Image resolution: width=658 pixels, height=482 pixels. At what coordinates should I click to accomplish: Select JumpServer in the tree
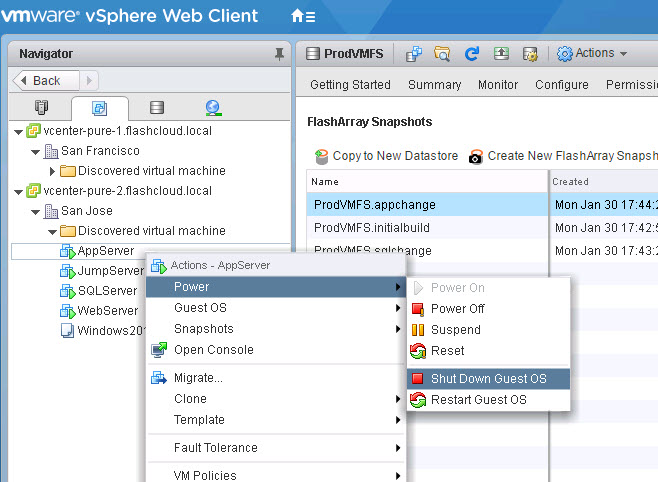pyautogui.click(x=110, y=271)
